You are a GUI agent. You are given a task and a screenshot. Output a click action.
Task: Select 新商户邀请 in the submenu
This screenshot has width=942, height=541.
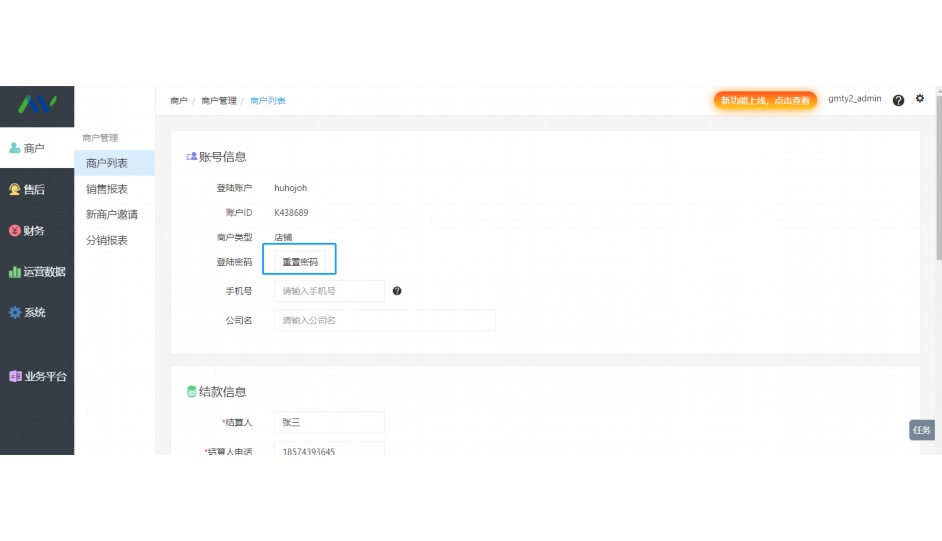click(114, 214)
